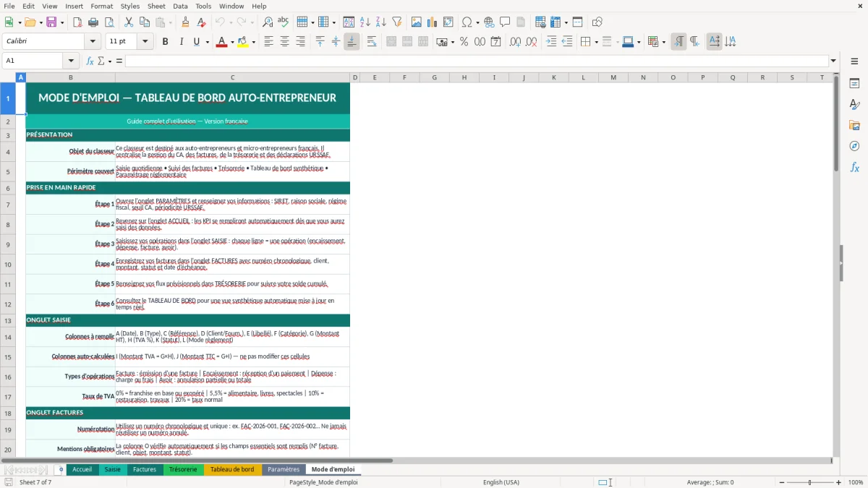Open the sidebar Gallery icon

click(854, 125)
